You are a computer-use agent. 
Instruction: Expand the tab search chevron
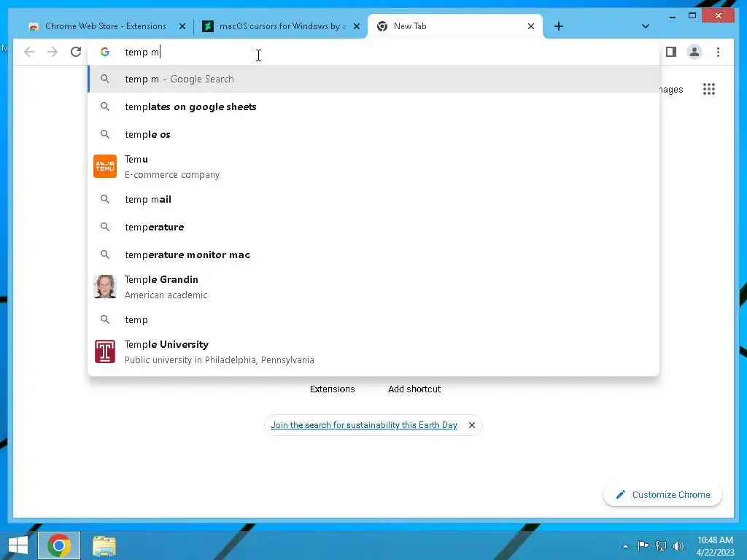(646, 26)
